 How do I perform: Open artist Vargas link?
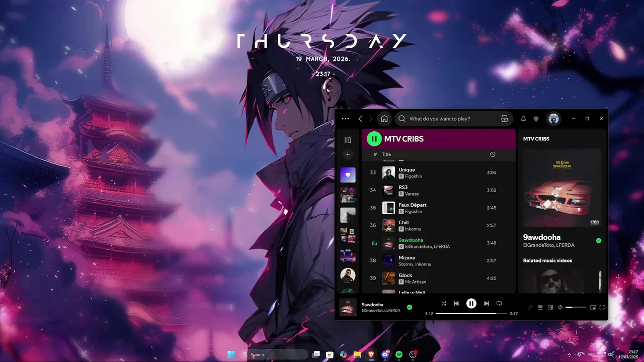click(412, 194)
